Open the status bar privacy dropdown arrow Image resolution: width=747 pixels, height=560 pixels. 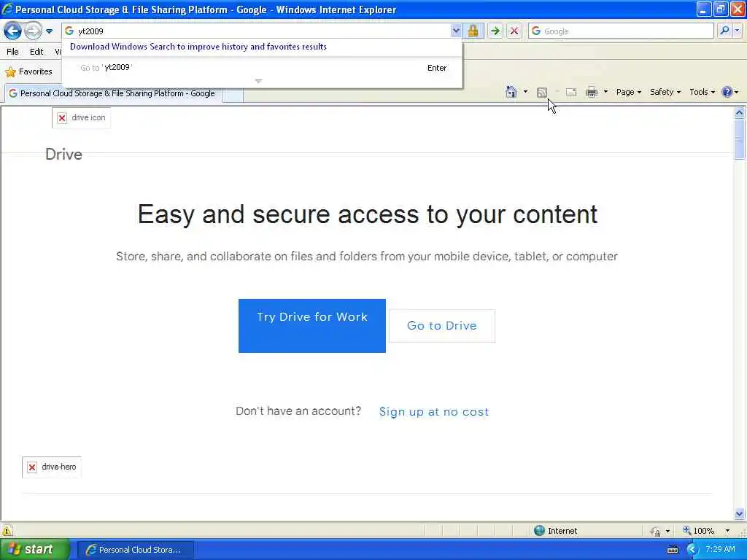click(668, 531)
